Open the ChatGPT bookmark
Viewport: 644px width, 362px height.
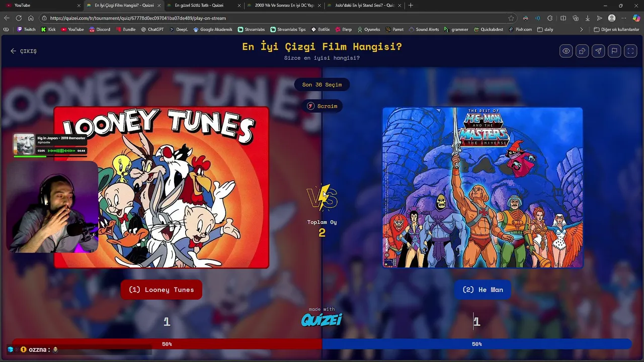click(152, 30)
